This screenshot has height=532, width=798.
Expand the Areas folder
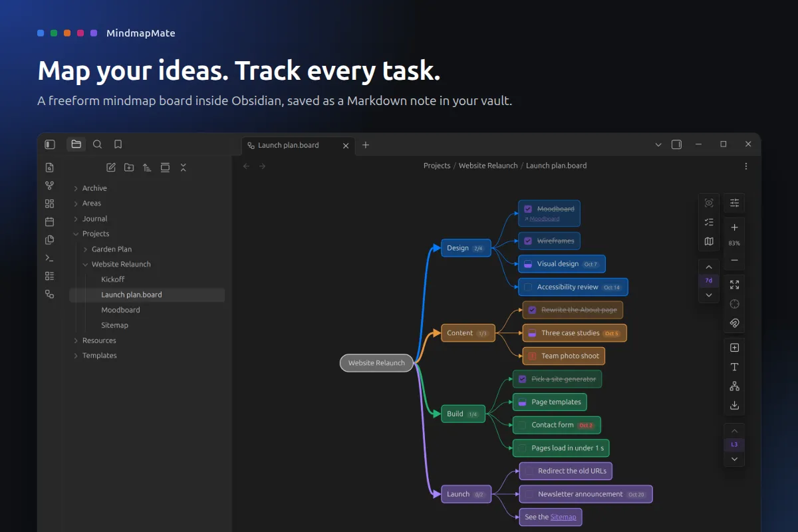tap(76, 204)
